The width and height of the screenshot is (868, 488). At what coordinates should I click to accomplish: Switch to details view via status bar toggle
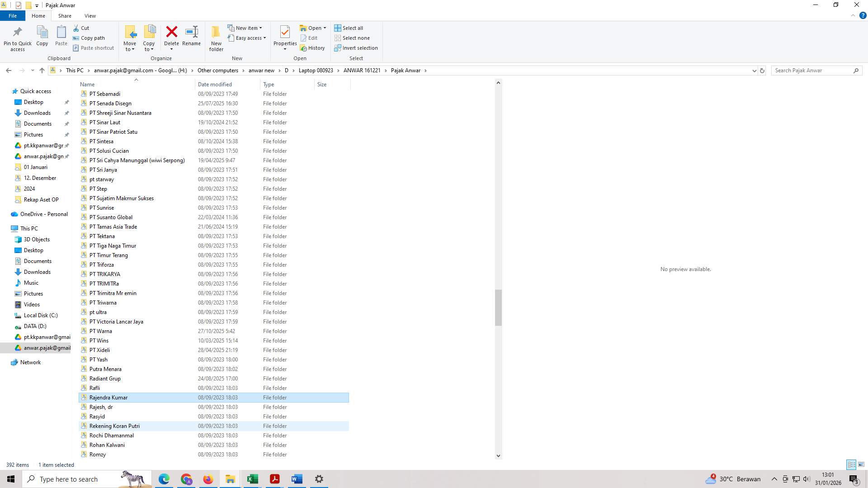pyautogui.click(x=852, y=465)
